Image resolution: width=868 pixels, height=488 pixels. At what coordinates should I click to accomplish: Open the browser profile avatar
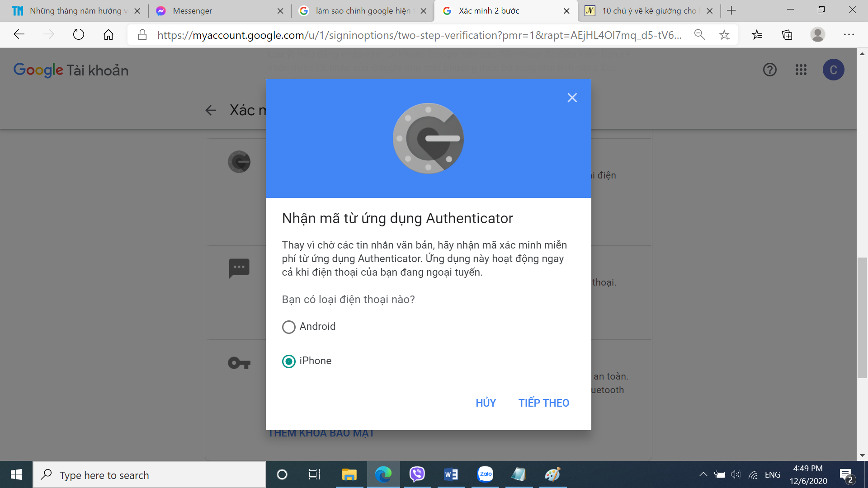pyautogui.click(x=817, y=34)
